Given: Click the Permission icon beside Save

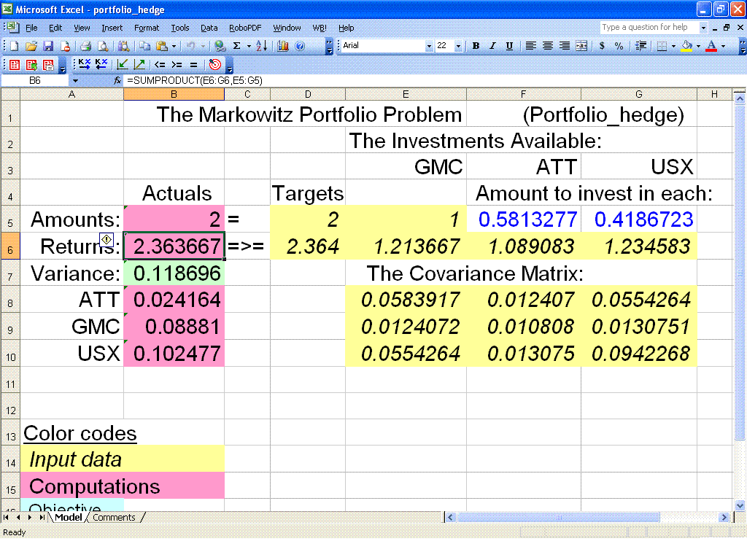Looking at the screenshot, I should [65, 46].
